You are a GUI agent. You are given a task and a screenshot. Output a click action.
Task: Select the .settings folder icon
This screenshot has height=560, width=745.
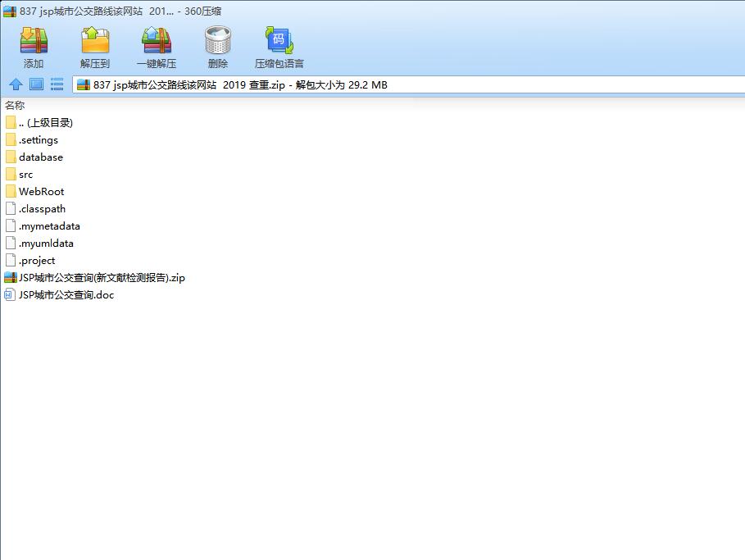tap(11, 139)
